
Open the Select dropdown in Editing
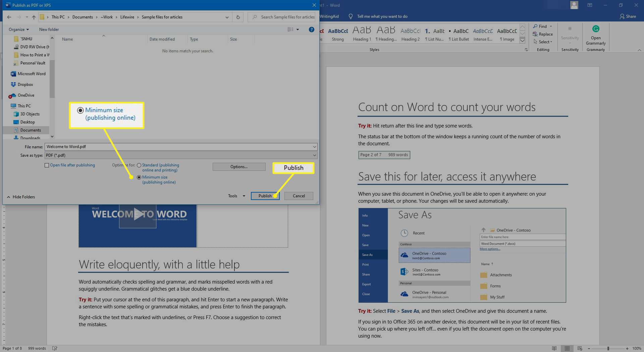coord(543,42)
